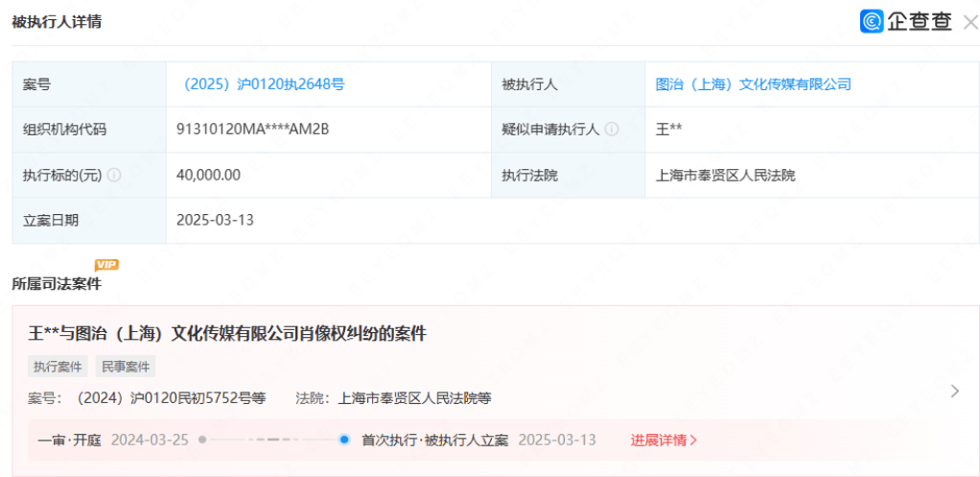Open 进展详情 link
This screenshot has height=477, width=980.
point(664,441)
